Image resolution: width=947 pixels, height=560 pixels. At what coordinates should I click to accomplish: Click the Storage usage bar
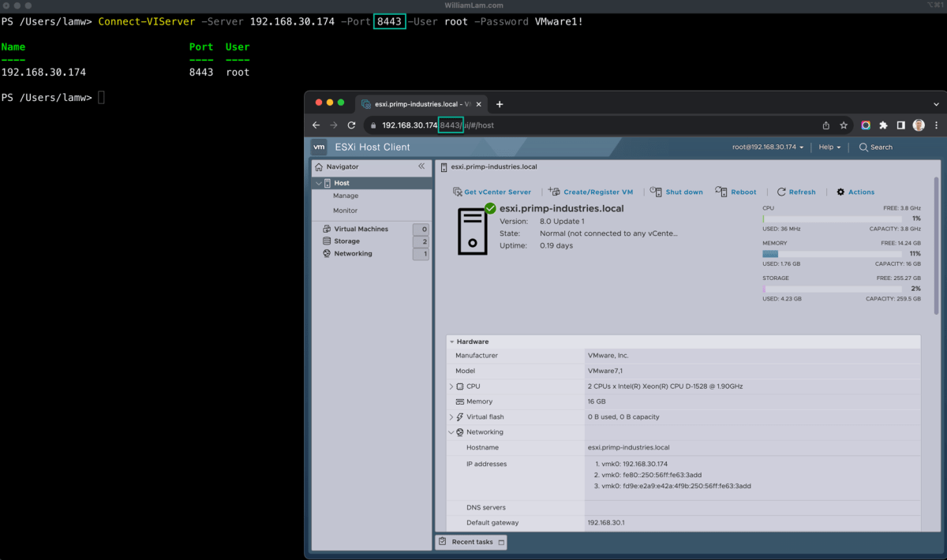(832, 289)
